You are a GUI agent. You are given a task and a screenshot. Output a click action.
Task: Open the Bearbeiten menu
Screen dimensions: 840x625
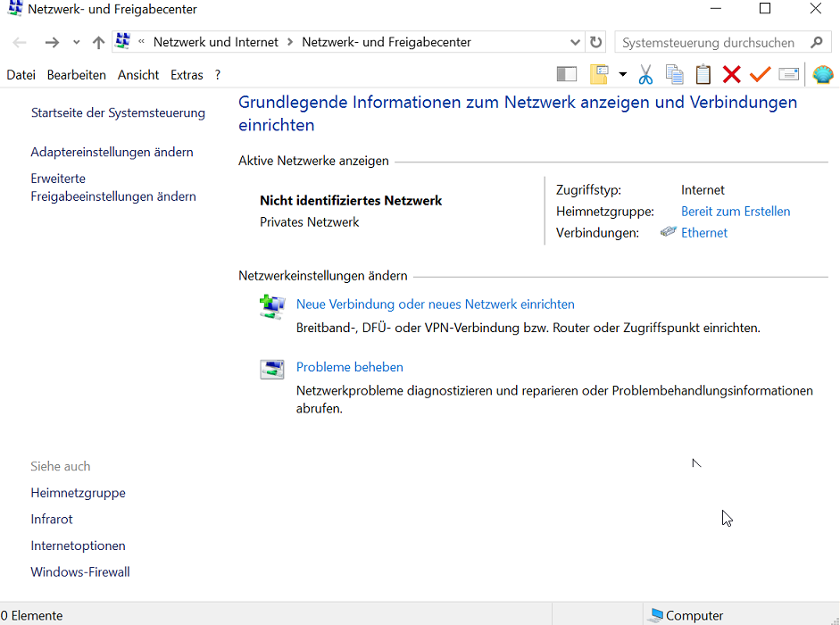tap(77, 75)
